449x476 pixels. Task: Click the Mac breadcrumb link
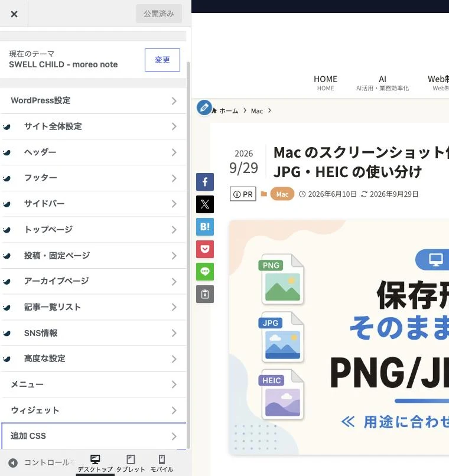[257, 111]
